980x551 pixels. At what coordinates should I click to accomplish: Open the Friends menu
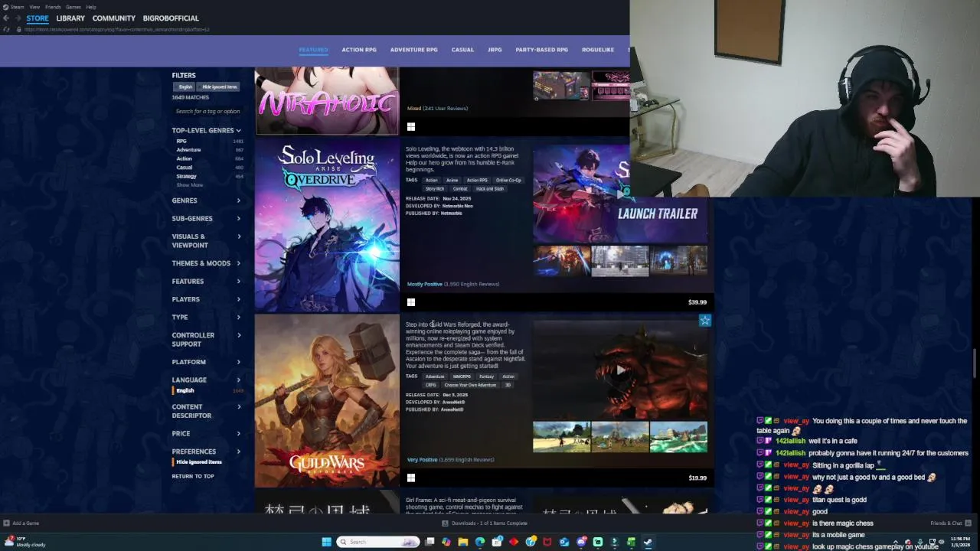(x=53, y=7)
